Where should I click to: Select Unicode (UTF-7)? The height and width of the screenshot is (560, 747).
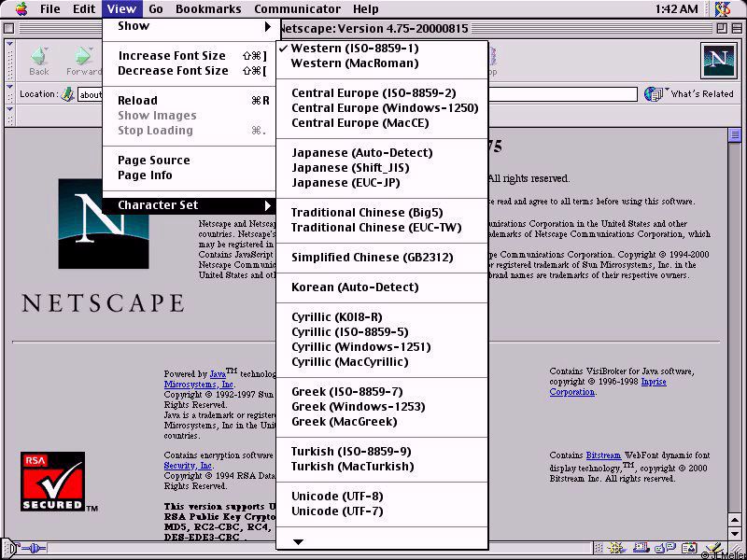(382, 511)
